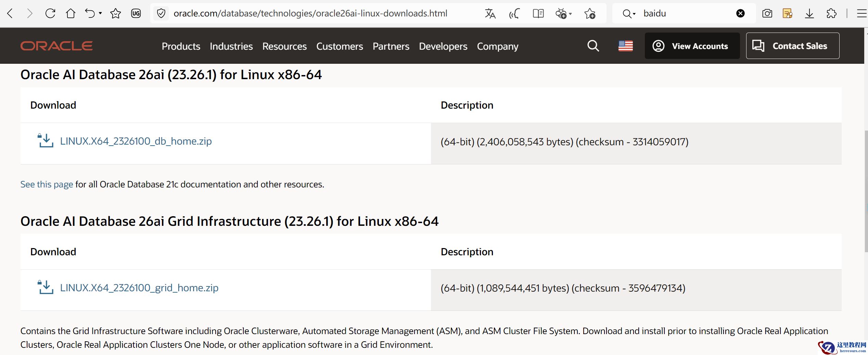The width and height of the screenshot is (868, 355).
Task: Open Products menu in Oracle navigation
Action: coord(181,46)
